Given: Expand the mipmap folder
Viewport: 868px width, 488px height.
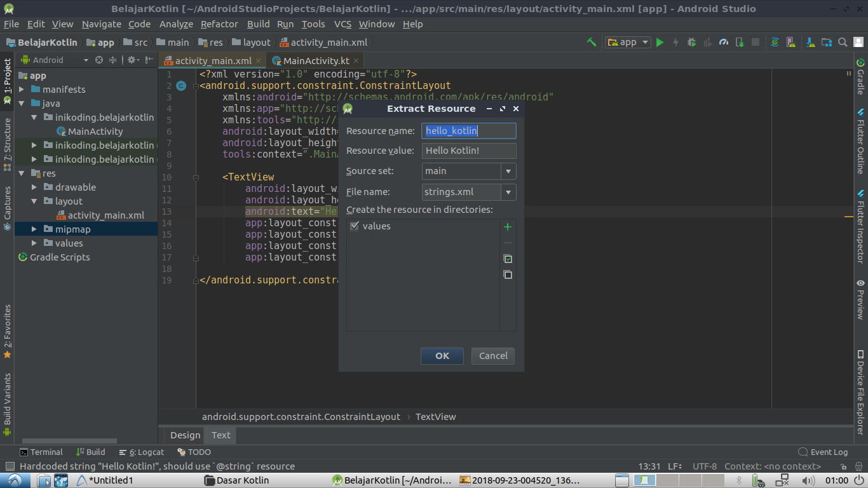Looking at the screenshot, I should (34, 229).
